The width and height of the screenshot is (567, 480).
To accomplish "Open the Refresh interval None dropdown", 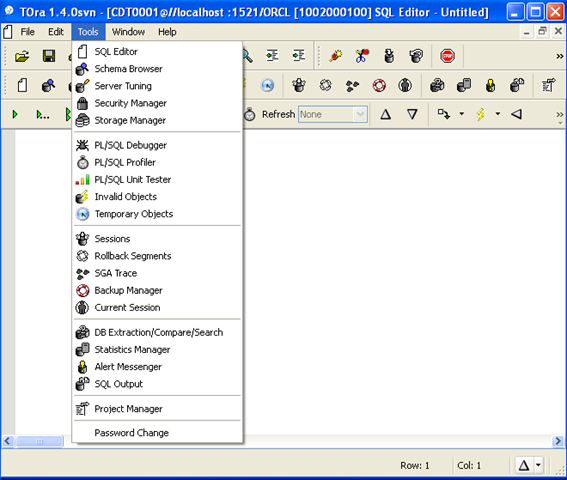I will click(333, 115).
